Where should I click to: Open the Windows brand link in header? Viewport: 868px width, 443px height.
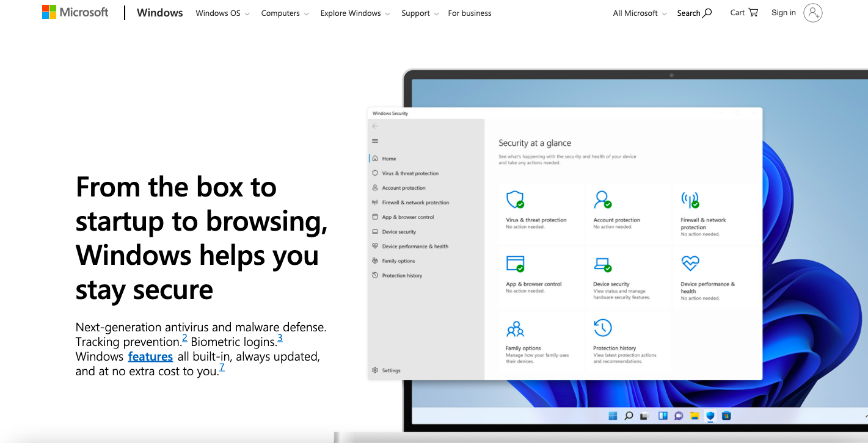point(160,13)
